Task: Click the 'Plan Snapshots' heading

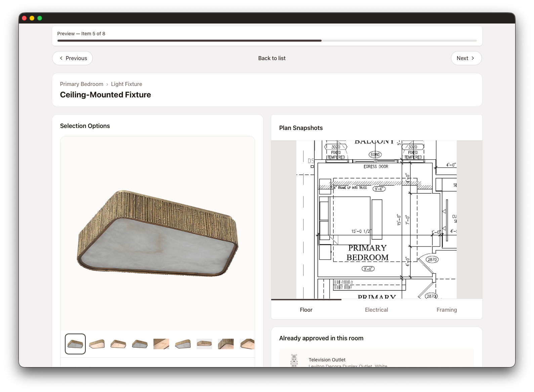Action: click(301, 128)
